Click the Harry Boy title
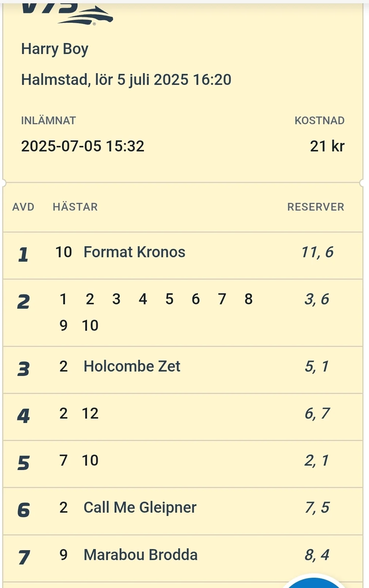 coord(55,49)
